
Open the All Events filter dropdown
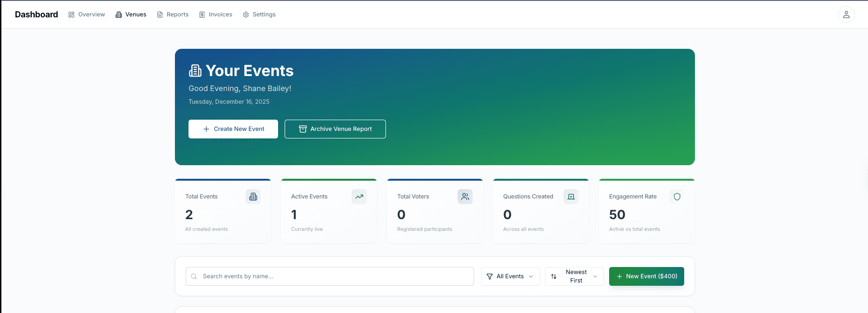510,276
